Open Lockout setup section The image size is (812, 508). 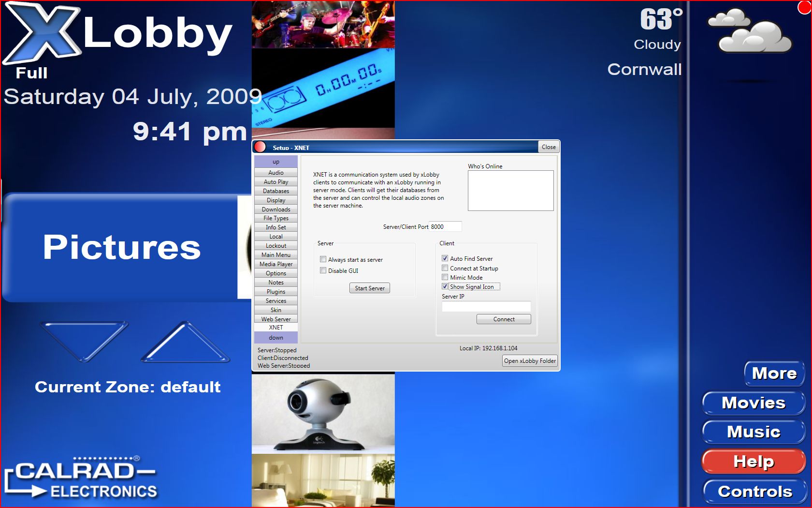pos(276,246)
